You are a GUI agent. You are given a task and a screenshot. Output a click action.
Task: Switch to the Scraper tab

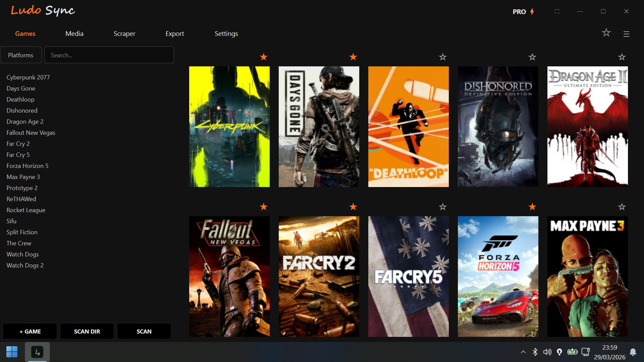pos(124,34)
